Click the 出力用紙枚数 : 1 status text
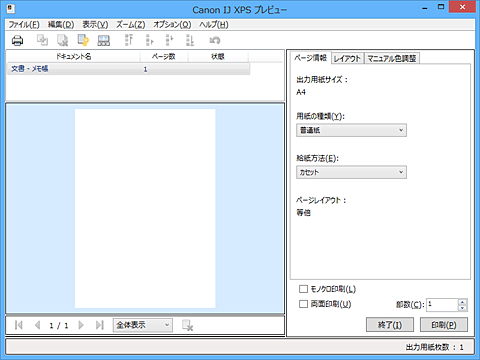480x360 pixels. click(x=434, y=347)
